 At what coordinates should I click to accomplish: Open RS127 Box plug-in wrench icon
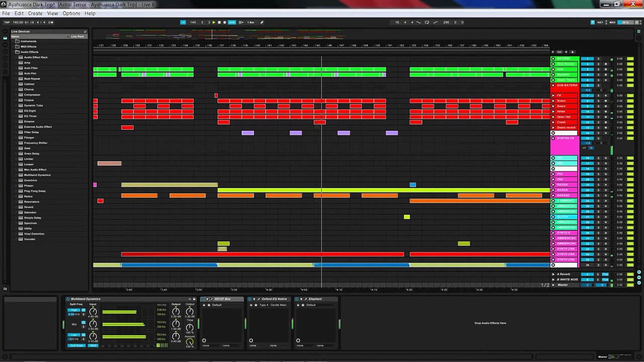click(211, 299)
